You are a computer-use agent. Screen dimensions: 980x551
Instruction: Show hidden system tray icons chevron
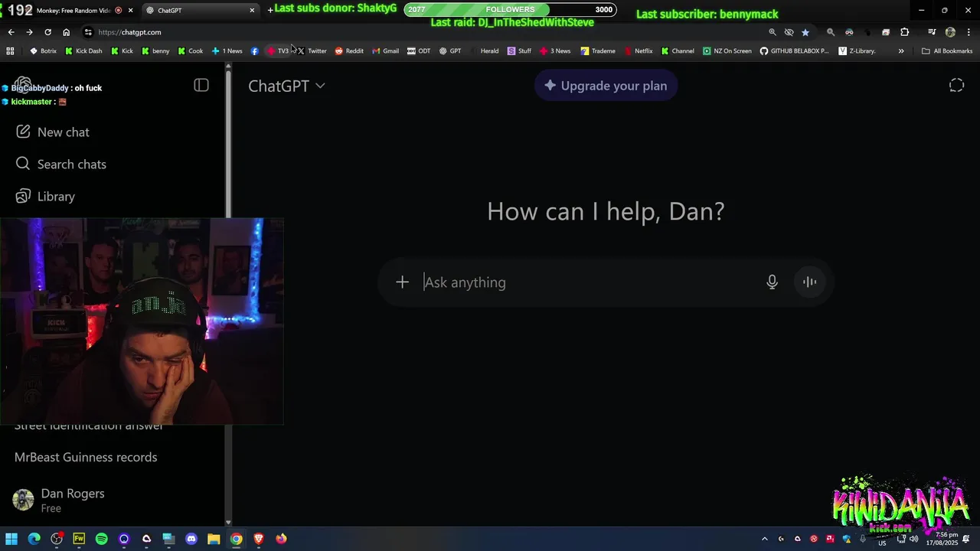pyautogui.click(x=764, y=539)
